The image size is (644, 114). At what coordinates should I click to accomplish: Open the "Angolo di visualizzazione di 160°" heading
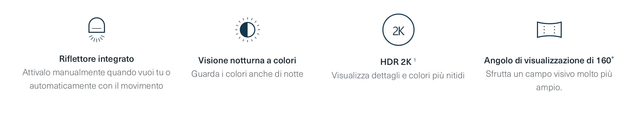[549, 60]
